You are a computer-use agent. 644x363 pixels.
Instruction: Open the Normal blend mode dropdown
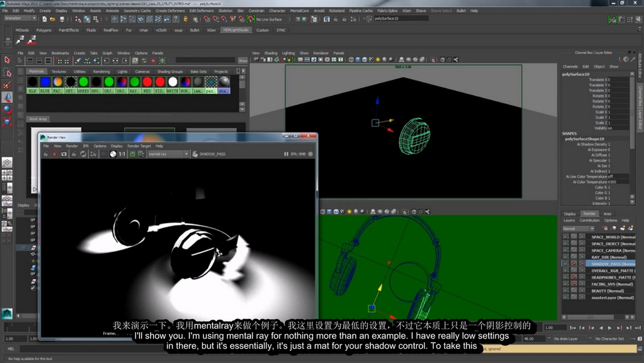[x=578, y=229]
